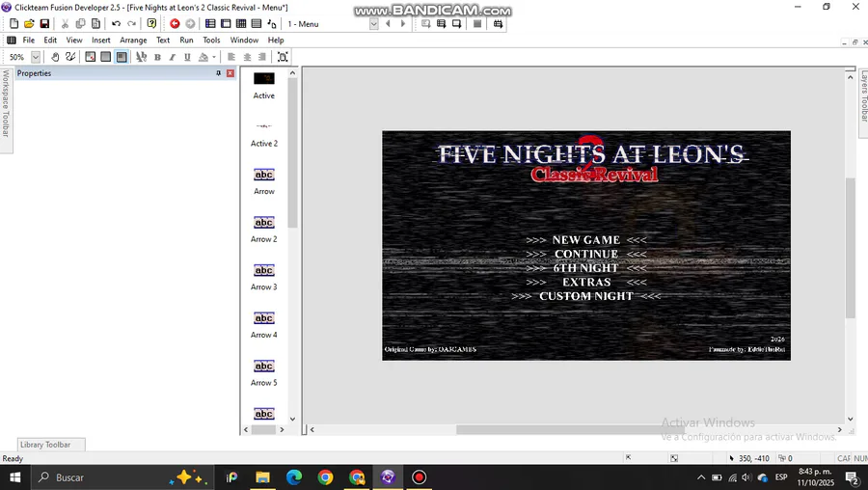
Task: Click the red Back arrow button
Action: [x=175, y=23]
